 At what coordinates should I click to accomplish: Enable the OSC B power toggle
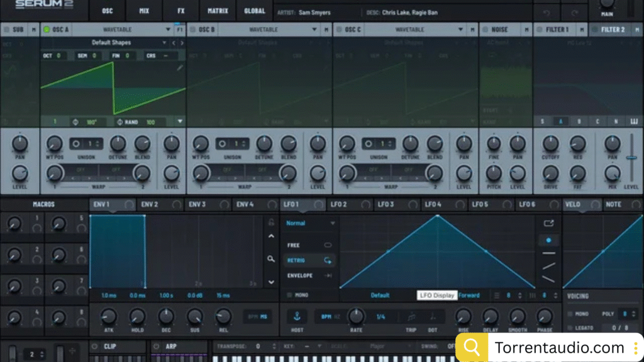(192, 30)
